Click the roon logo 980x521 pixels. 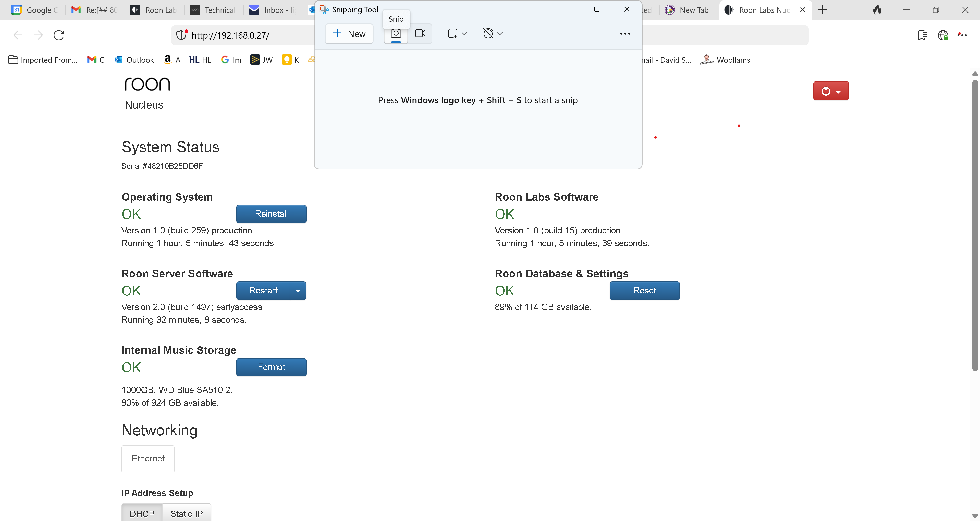(147, 84)
